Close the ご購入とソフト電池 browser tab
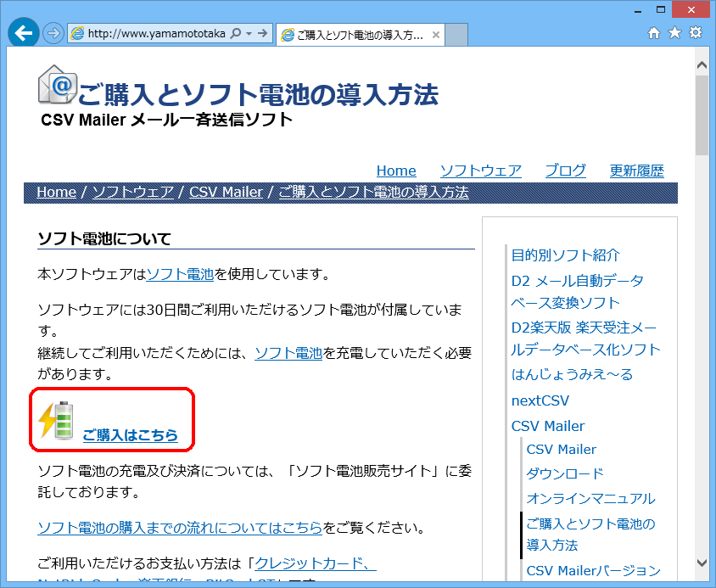This screenshot has width=716, height=588. click(x=436, y=35)
